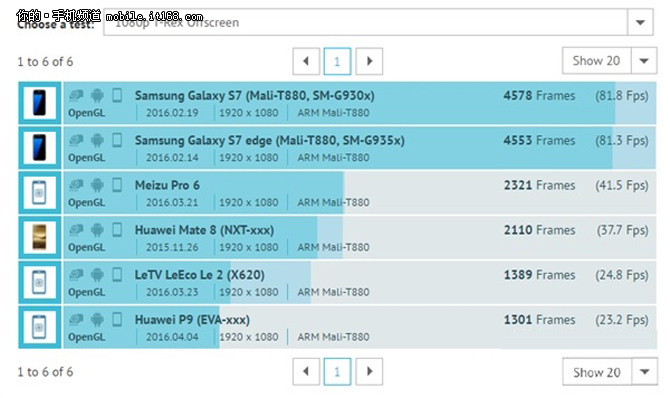Click phone form-factor icon in Galaxy S7 (SM-G930x) row

click(x=117, y=95)
